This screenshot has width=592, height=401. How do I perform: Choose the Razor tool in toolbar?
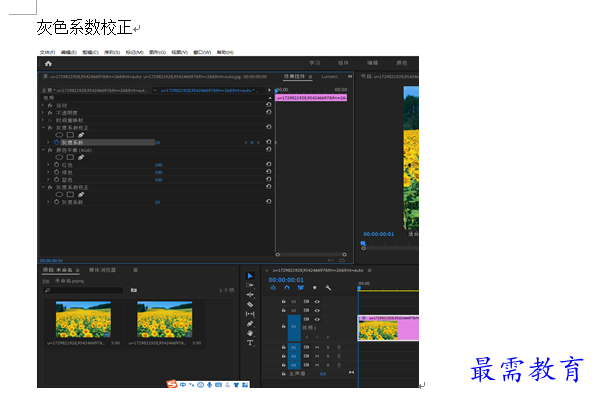click(x=250, y=304)
